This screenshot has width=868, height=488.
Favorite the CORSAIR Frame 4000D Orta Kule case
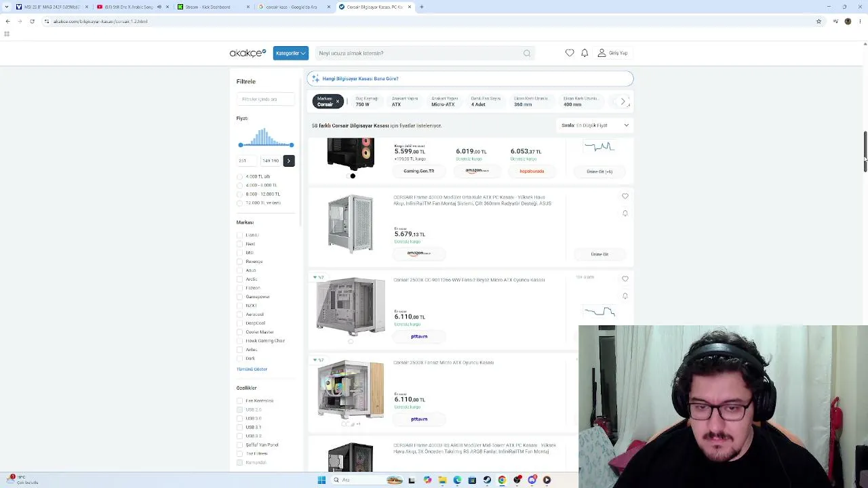click(625, 197)
